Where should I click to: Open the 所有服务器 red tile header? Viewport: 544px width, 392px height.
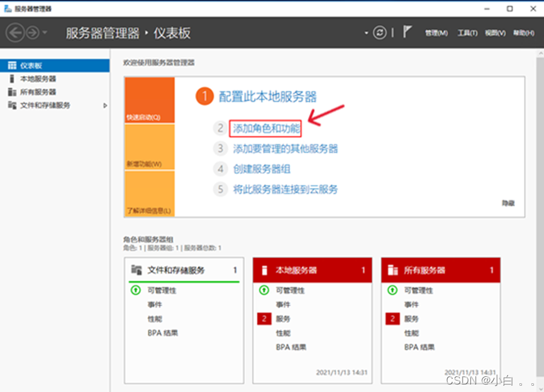click(x=441, y=270)
